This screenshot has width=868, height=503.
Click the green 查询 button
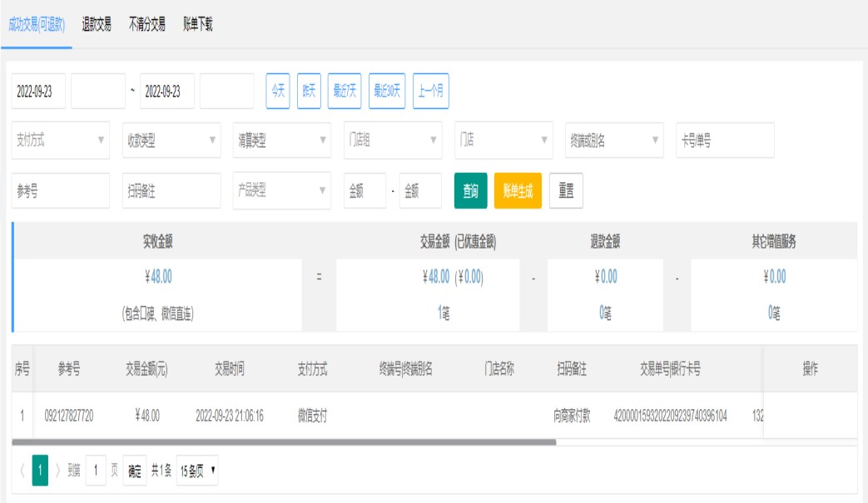click(x=470, y=191)
